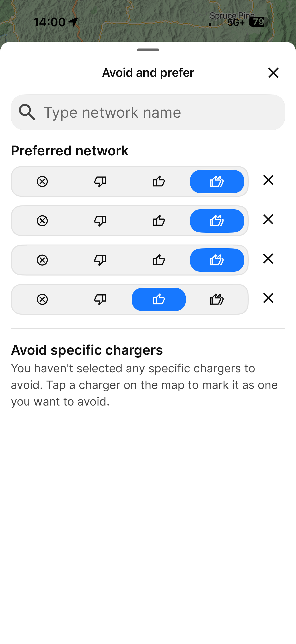Viewport: 296px width, 644px height.
Task: Select exclude option in third network row
Action: point(42,260)
